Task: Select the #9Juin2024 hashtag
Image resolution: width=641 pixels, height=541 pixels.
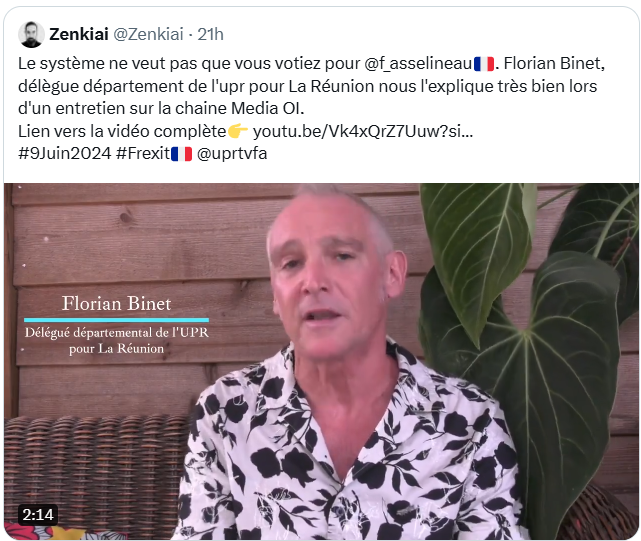Action: tap(65, 154)
